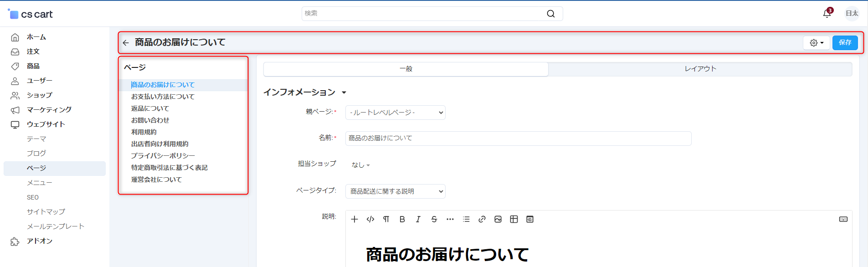
Task: Open the HTML code view
Action: (x=370, y=219)
